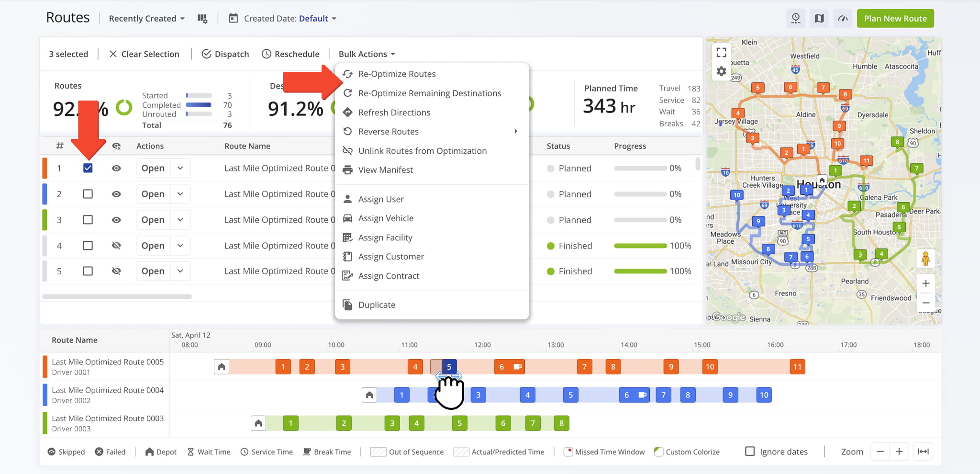Open the map settings gear on the map

pyautogui.click(x=721, y=70)
